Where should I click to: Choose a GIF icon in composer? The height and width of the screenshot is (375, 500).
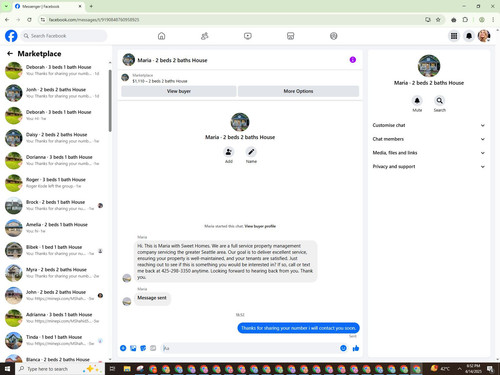pyautogui.click(x=153, y=348)
